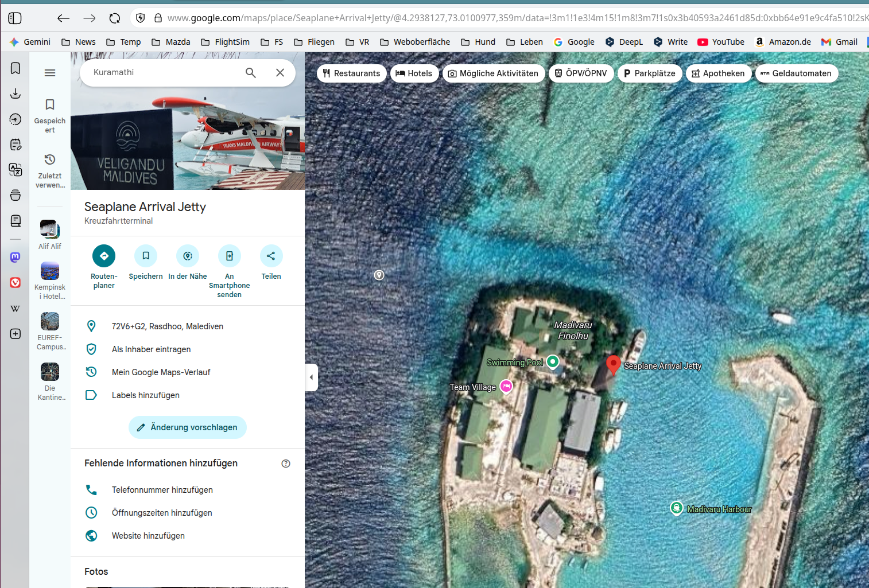
Task: Open the Weboberfläche bookmarks folder
Action: click(x=415, y=42)
